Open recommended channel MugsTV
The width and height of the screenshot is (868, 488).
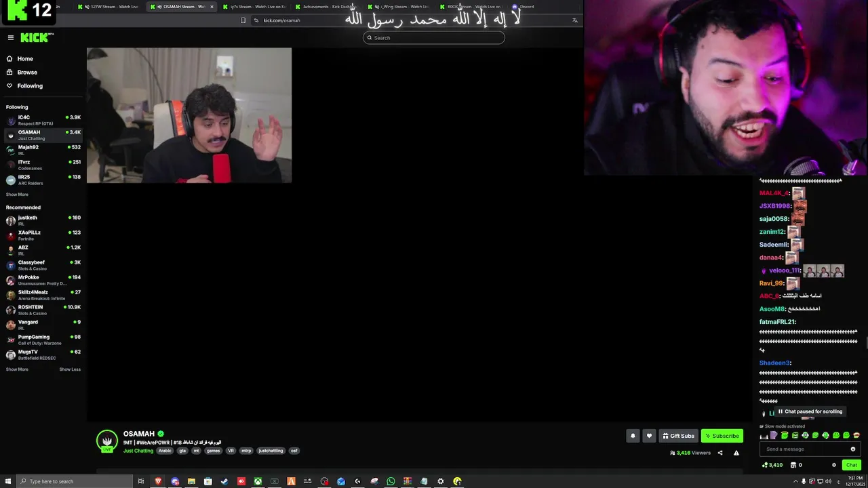point(43,354)
